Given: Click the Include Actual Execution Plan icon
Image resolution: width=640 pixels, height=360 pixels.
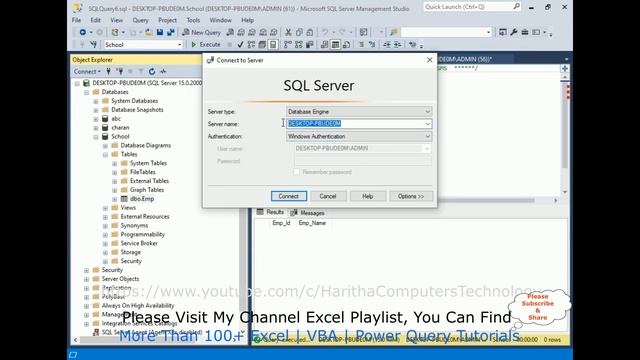Looking at the screenshot, I should (x=288, y=44).
